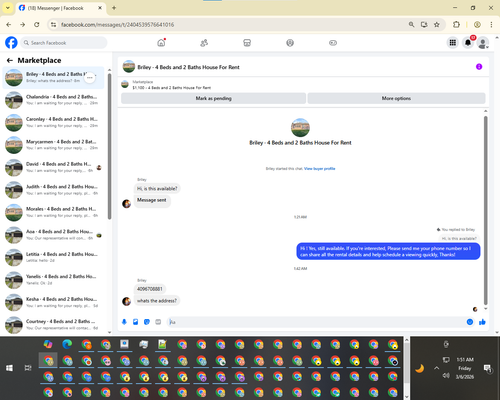Select the Letitia conversation
Screen dimensions: 500x400
click(53, 257)
